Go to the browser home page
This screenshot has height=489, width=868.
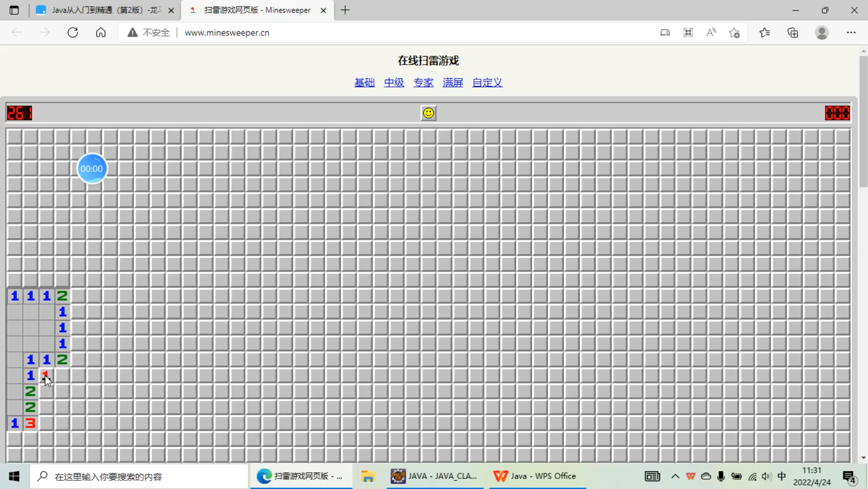(x=101, y=33)
